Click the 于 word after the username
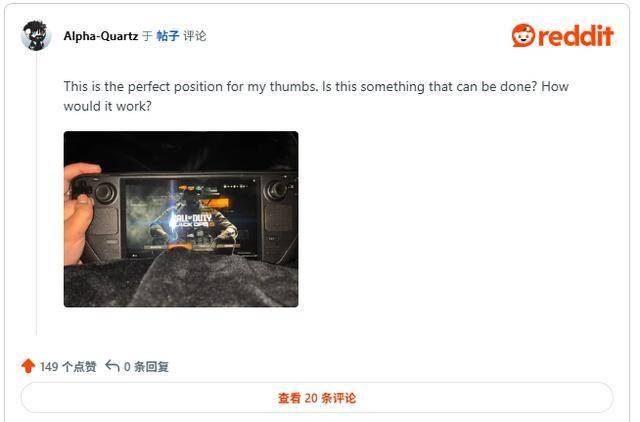The image size is (640, 422). click(147, 36)
